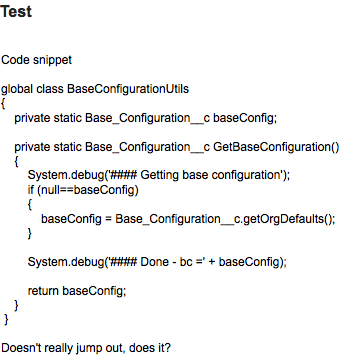Click the 'Done - bc =' debug statement
Viewport: 361px width, 362px height.
click(x=157, y=262)
